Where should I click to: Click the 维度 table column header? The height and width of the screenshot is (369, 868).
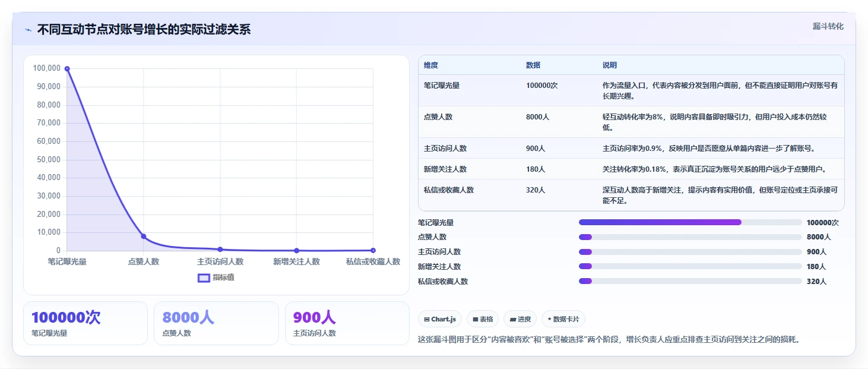pos(431,65)
